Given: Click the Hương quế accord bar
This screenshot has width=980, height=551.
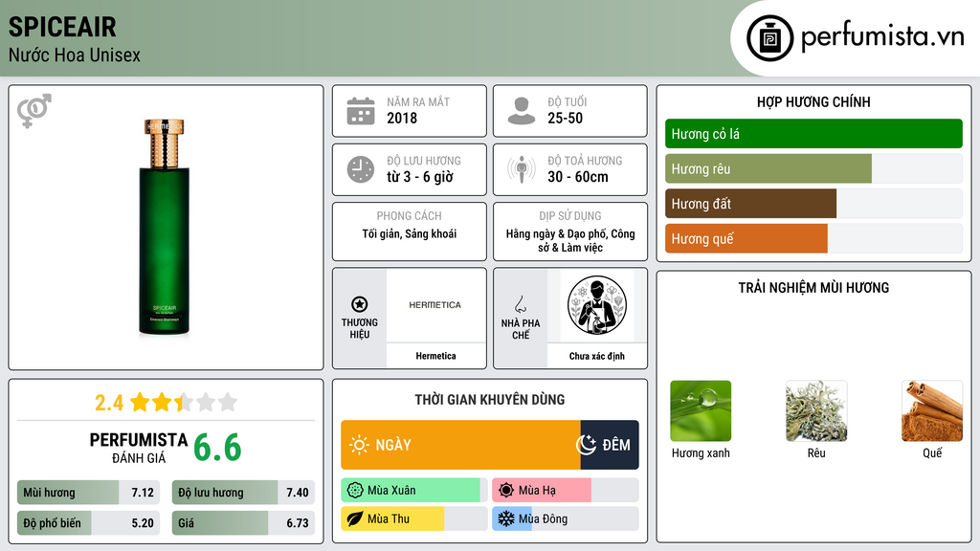Looking at the screenshot, I should (x=813, y=238).
